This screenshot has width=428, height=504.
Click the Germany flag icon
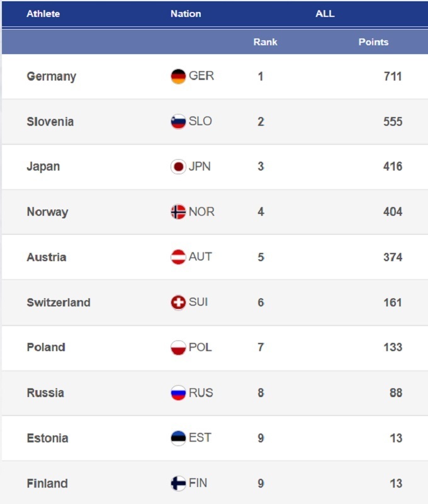(x=178, y=76)
